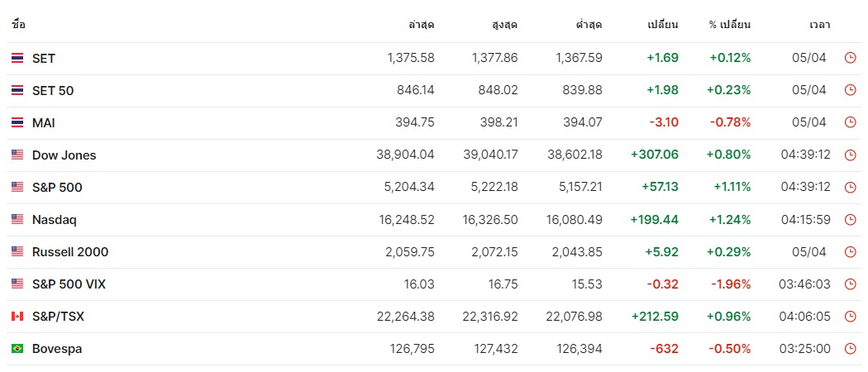Sort by the ล่าสุด column header
The width and height of the screenshot is (868, 372).
click(422, 25)
